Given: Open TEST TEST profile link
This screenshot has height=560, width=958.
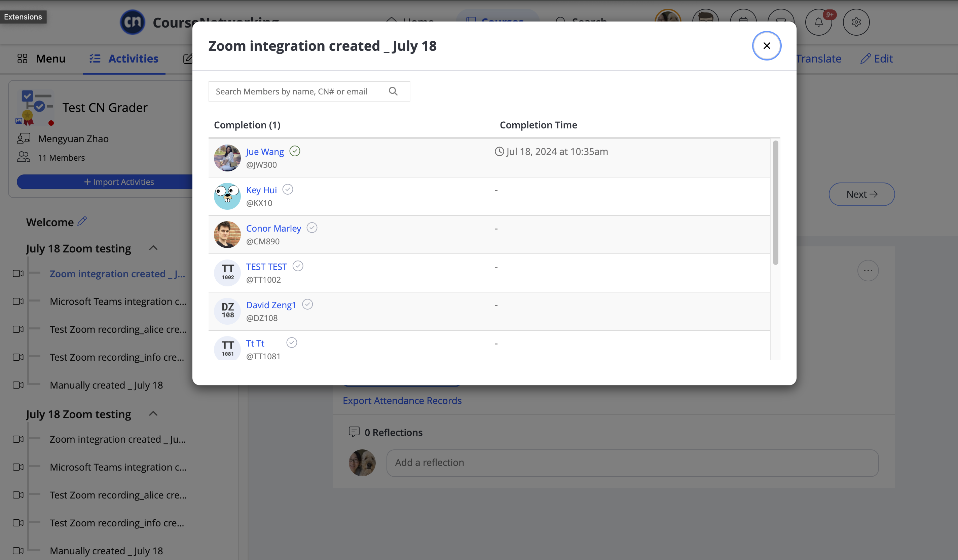Looking at the screenshot, I should (x=266, y=267).
